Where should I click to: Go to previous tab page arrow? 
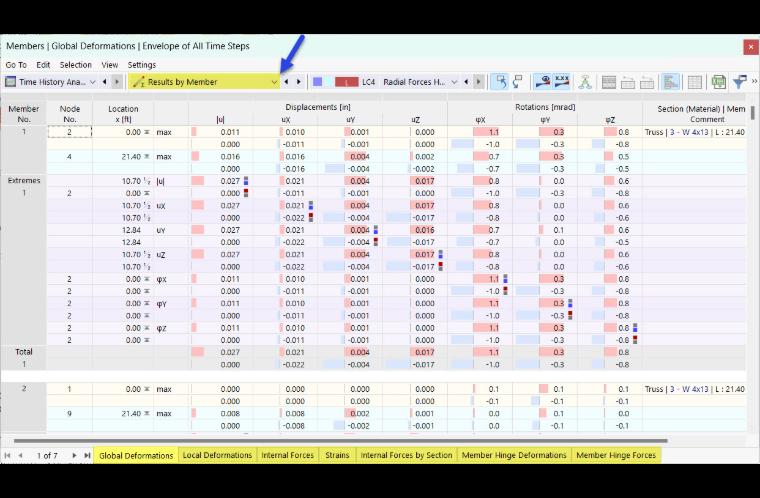pyautogui.click(x=20, y=455)
